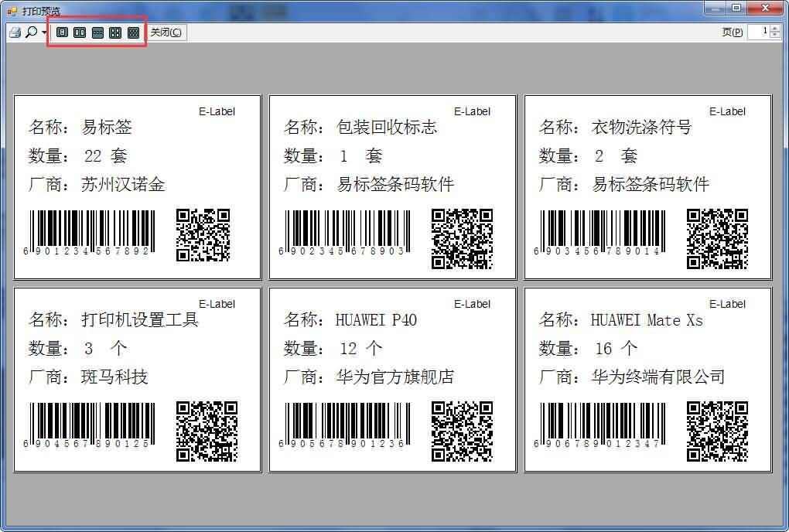
Task: Click the 关闭(C) button
Action: (x=166, y=32)
